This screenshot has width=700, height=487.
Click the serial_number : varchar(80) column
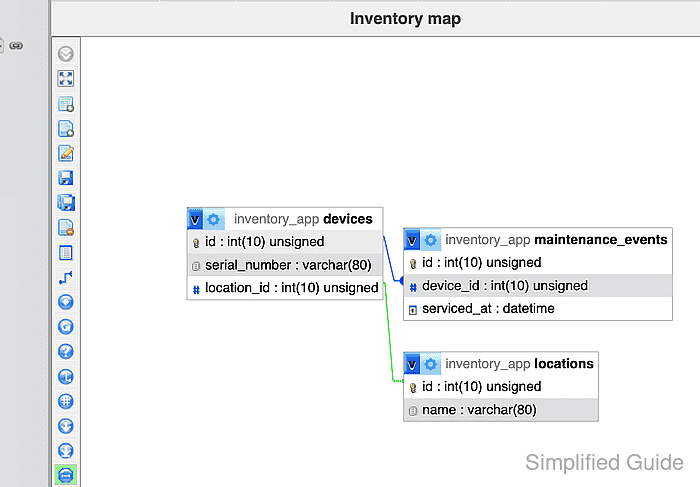point(285,265)
